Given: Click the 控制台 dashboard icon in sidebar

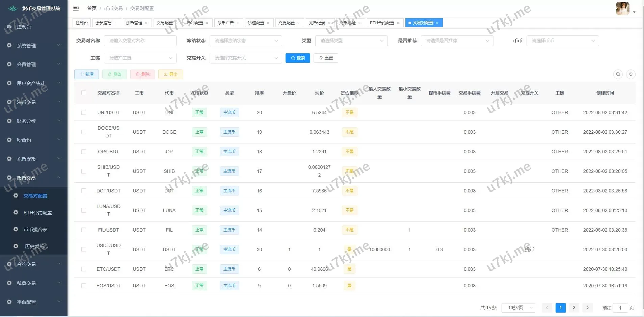Looking at the screenshot, I should tap(9, 27).
